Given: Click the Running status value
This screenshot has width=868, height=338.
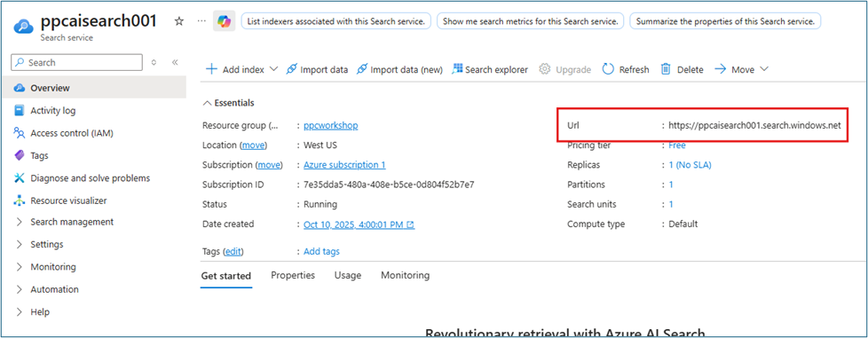Looking at the screenshot, I should [320, 204].
